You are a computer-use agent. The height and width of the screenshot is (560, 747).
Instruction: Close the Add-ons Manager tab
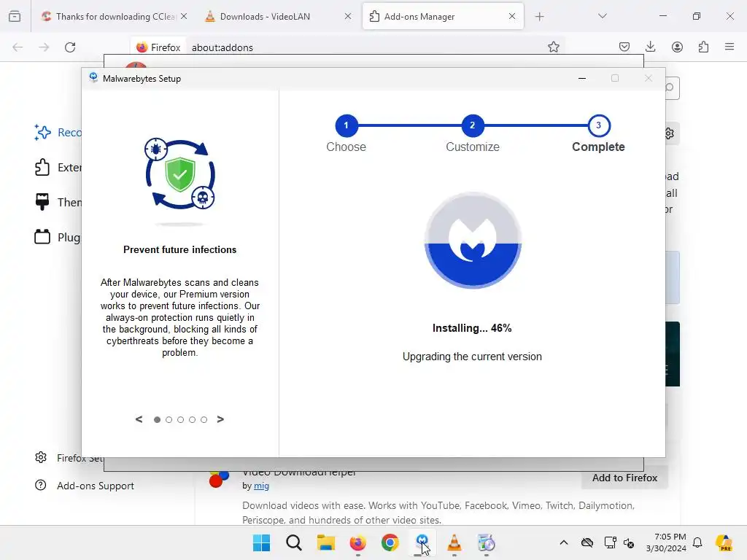pos(512,17)
